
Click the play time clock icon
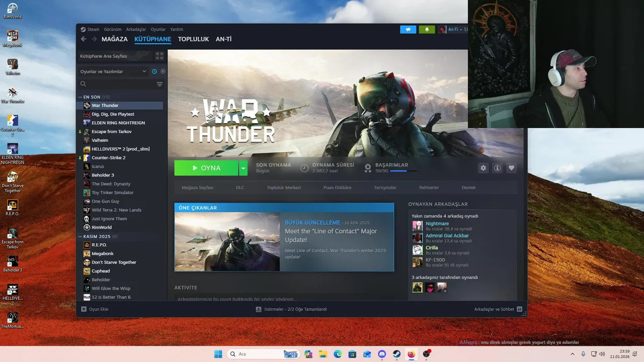point(304,168)
